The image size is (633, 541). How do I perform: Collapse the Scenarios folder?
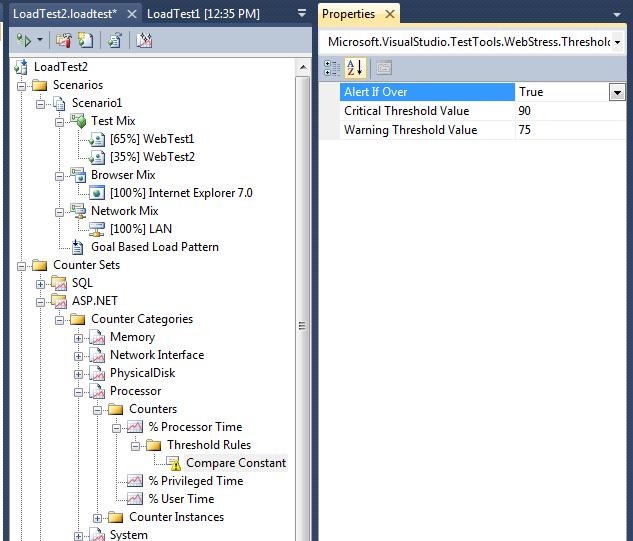point(21,86)
